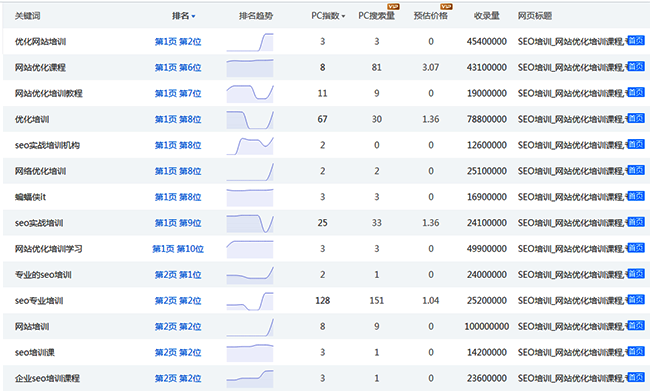
Task: Click the 首页 badge in the 专业的seo培训 row
Action: (x=635, y=274)
